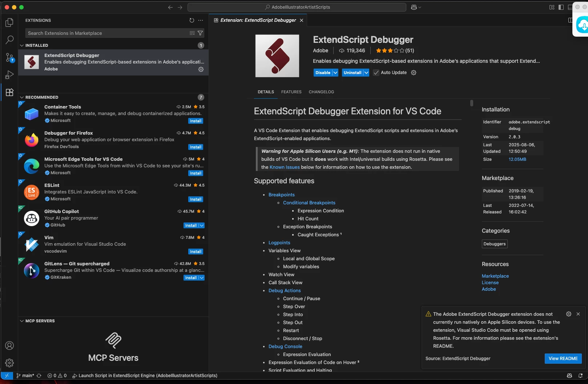Open remote window indicator in status bar
Image resolution: width=588 pixels, height=384 pixels.
pyautogui.click(x=7, y=376)
